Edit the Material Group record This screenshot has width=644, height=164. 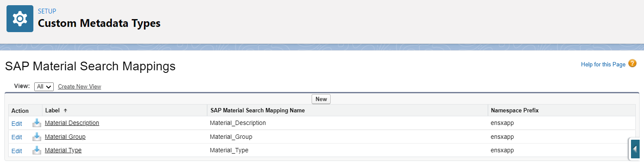[x=16, y=137]
